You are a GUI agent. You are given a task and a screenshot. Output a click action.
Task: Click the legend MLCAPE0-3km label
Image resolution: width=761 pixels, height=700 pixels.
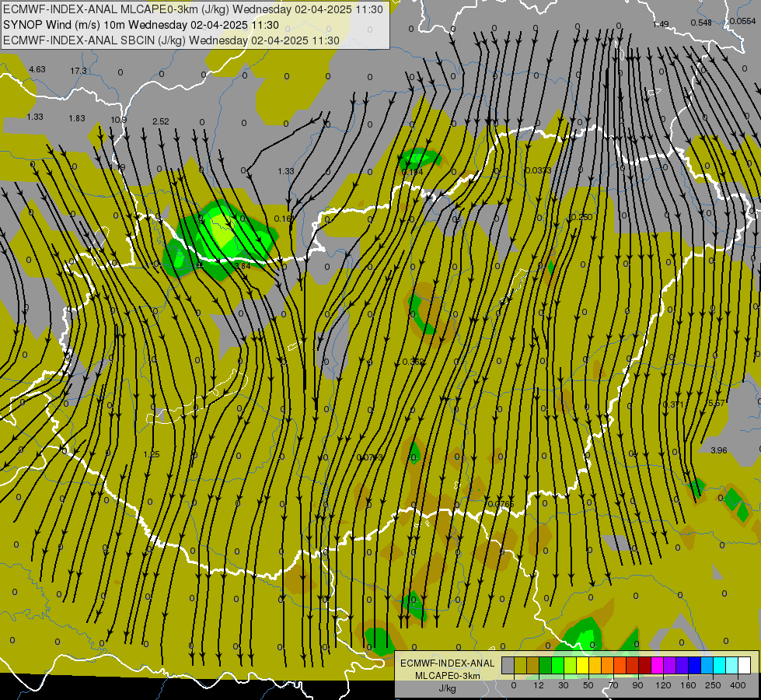point(447,676)
